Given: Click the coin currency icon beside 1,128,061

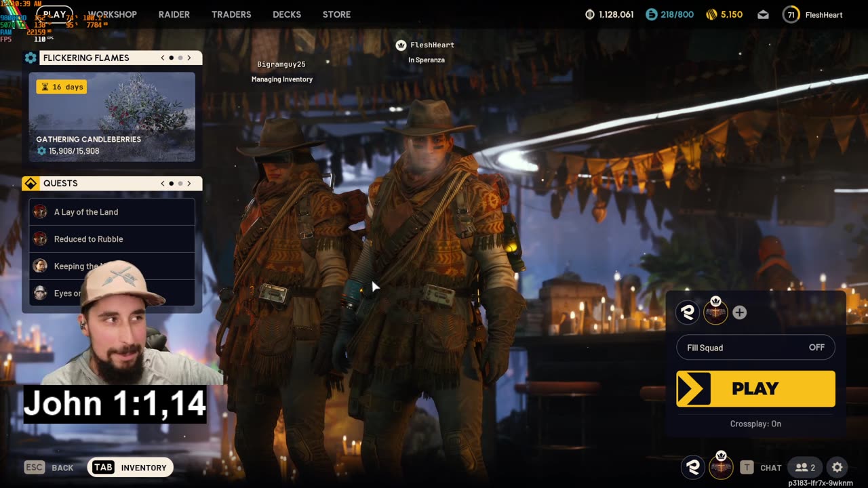Looking at the screenshot, I should click(x=590, y=14).
